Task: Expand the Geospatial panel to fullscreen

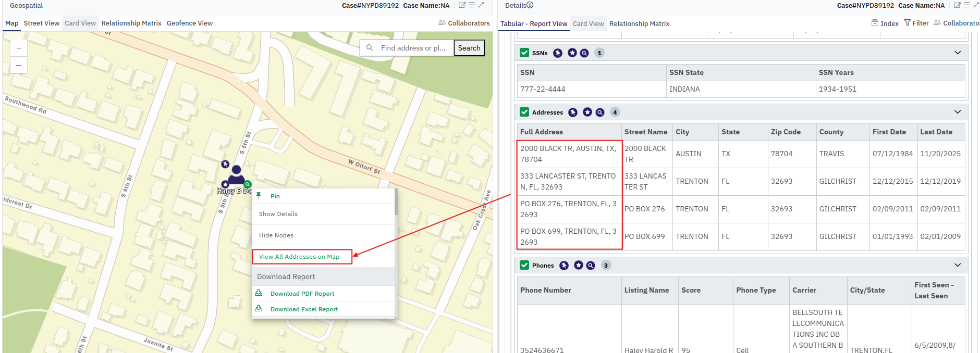Action: coord(481,5)
